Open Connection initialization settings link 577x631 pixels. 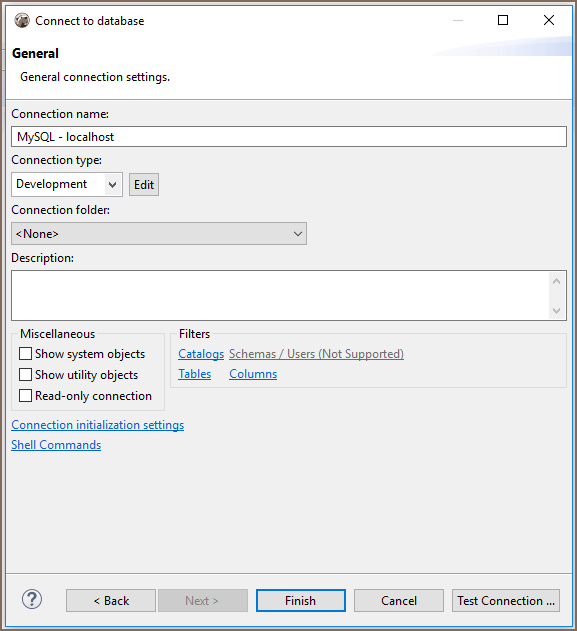(x=97, y=425)
